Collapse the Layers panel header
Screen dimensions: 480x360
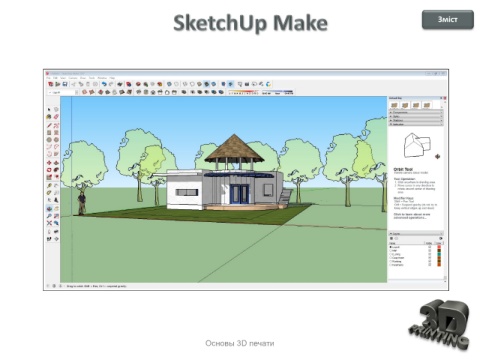[x=416, y=234]
